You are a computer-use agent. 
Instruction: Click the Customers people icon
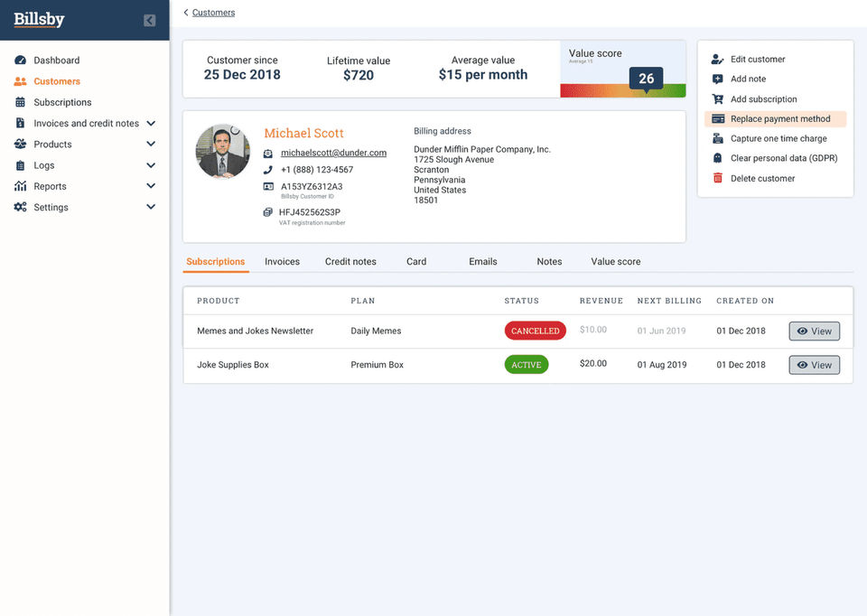tap(20, 81)
